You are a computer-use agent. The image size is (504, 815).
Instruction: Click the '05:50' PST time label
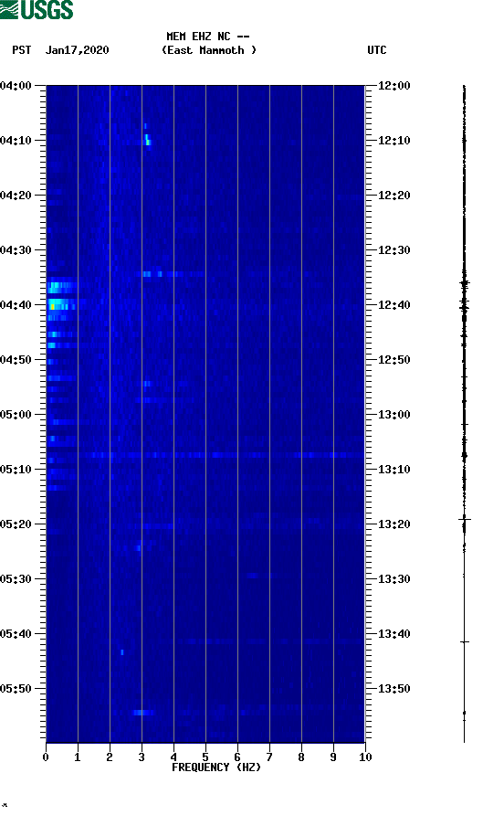[16, 689]
